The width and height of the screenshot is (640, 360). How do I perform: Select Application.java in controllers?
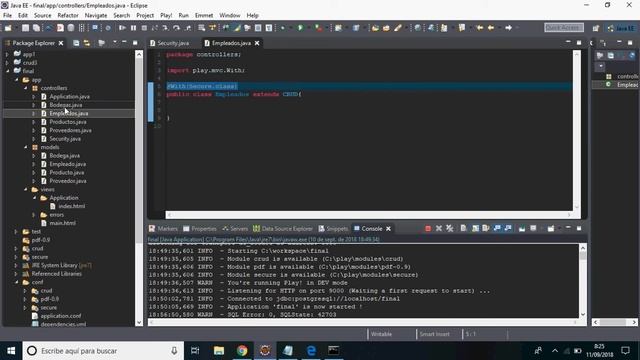click(69, 97)
